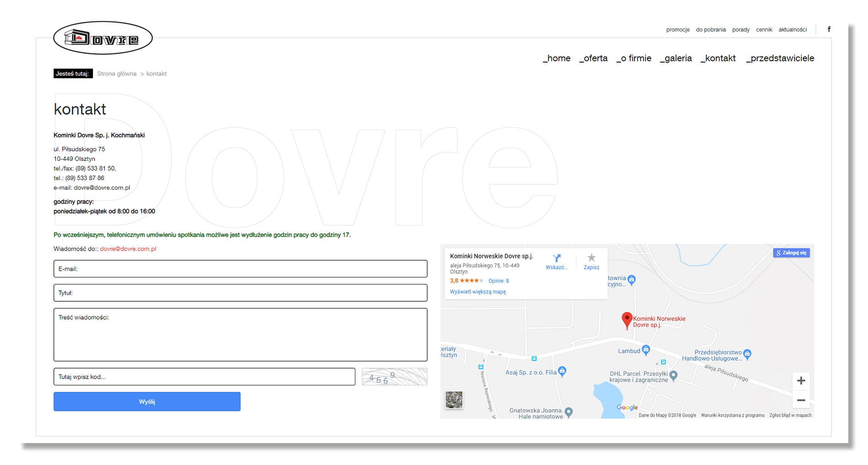Viewport: 868px width, 465px height.
Task: Click the Facebook icon in top bar
Action: click(829, 29)
